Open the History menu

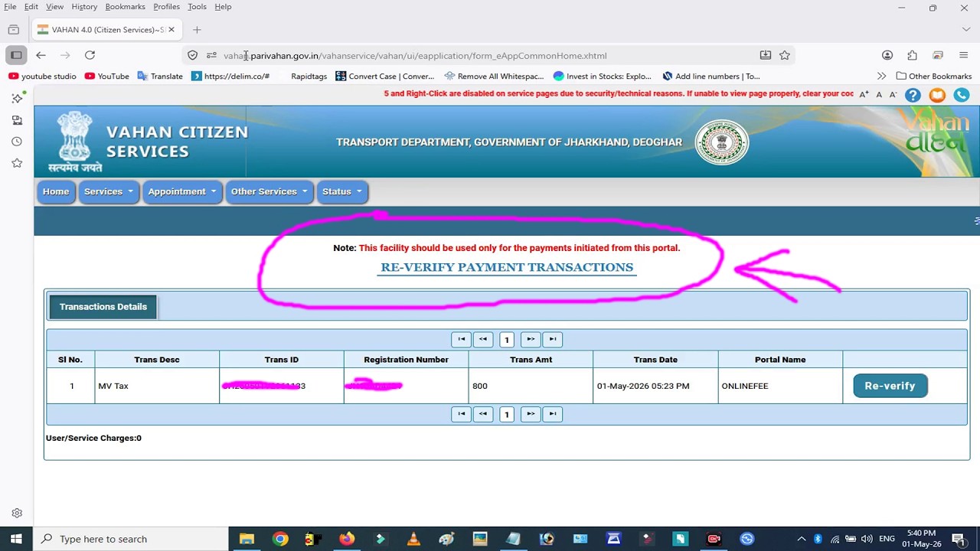tap(84, 7)
